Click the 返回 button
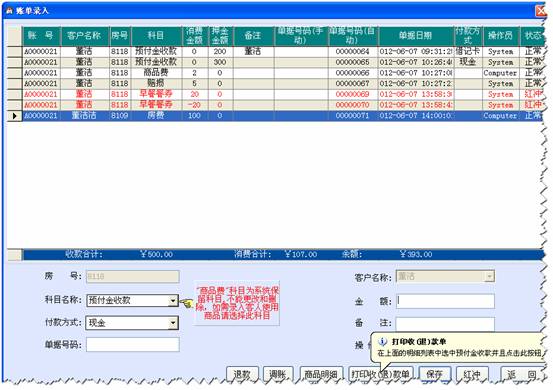The width and height of the screenshot is (553, 390). (x=521, y=374)
